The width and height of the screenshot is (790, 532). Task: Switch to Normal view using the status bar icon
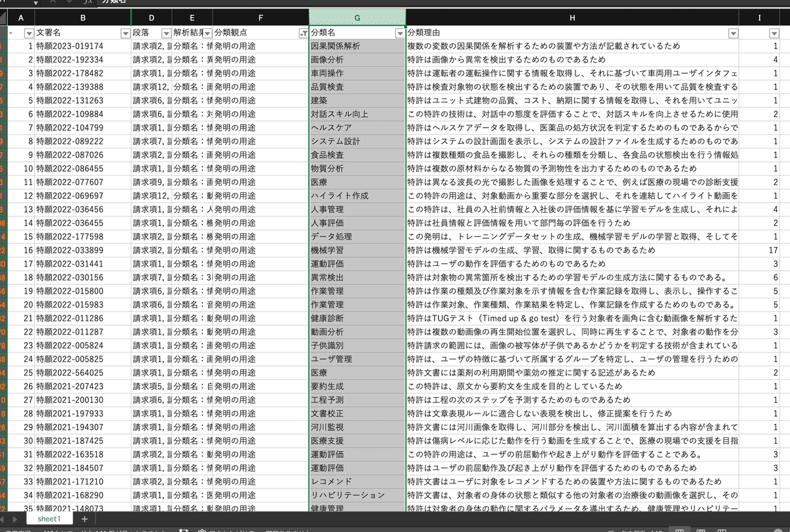click(x=678, y=530)
